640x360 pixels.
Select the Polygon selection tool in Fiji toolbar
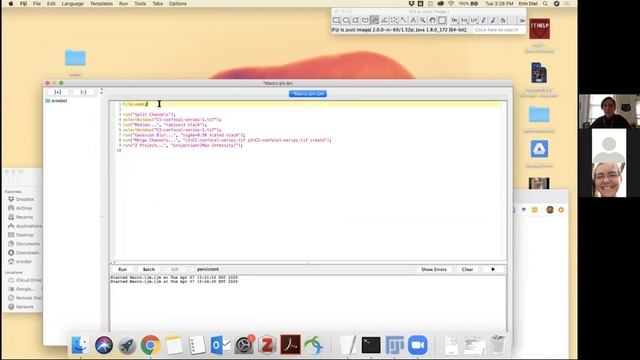(356, 20)
